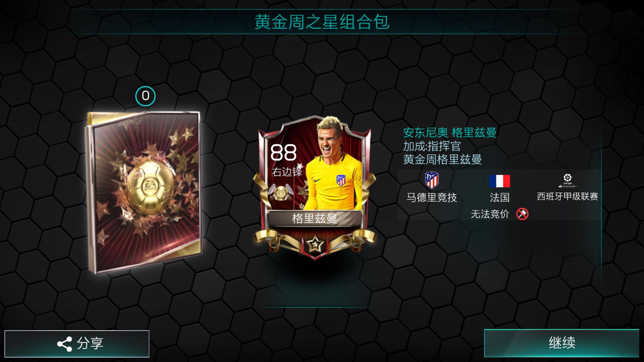The height and width of the screenshot is (362, 644).
Task: Click the 无法竞价 label
Action: coord(490,214)
